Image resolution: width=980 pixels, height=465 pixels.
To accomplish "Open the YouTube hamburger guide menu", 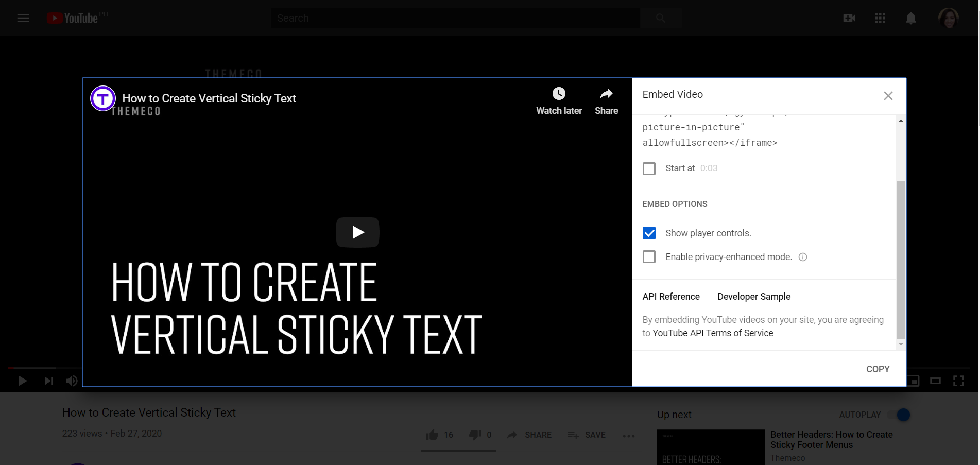I will pos(23,18).
